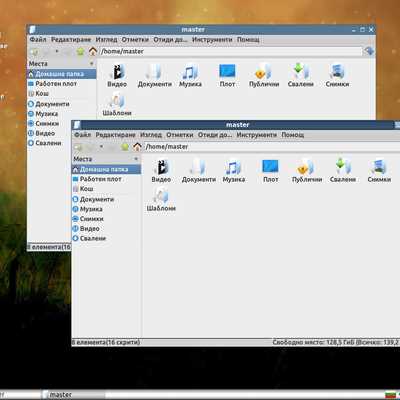Click the free space text in the front window status bar
This screenshot has width=400, height=400.
[x=336, y=342]
